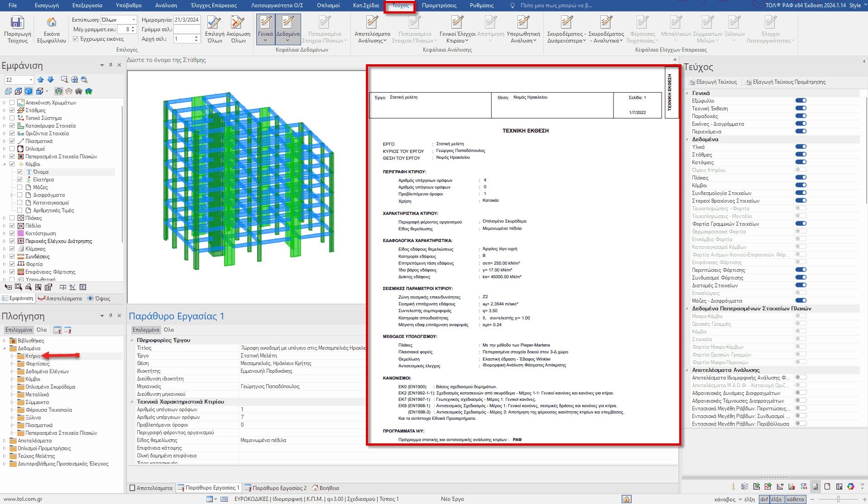Expand the Κτήριο tree folder
Viewport: 868px width, 504px height.
click(12, 356)
